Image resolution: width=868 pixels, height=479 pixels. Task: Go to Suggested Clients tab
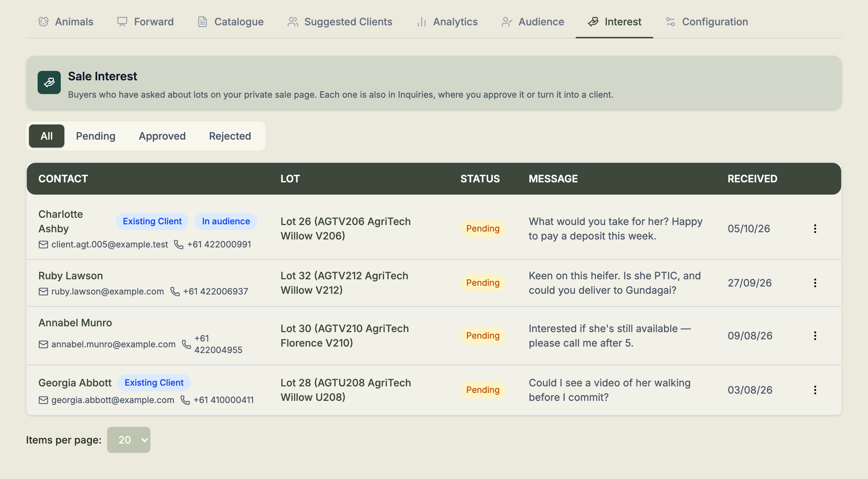[x=340, y=22]
